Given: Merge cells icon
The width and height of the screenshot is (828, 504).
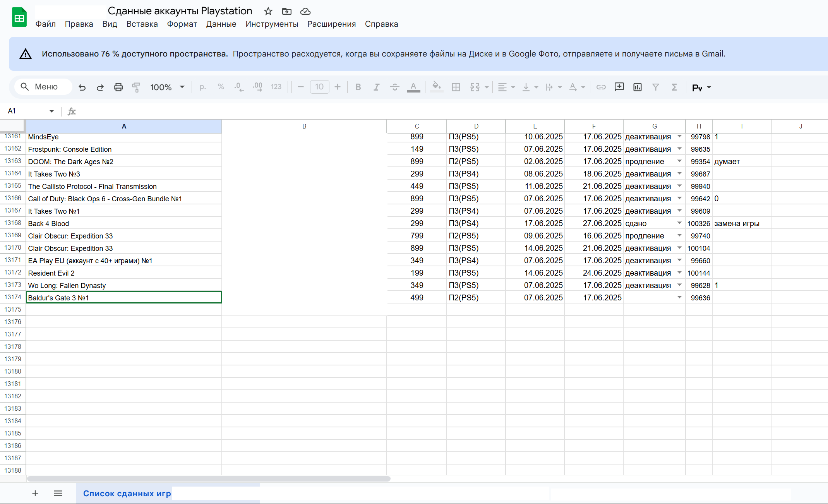Looking at the screenshot, I should click(475, 87).
